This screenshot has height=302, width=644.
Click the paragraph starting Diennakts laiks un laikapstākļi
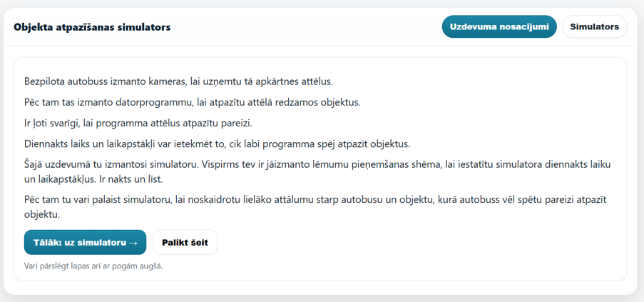coord(218,144)
